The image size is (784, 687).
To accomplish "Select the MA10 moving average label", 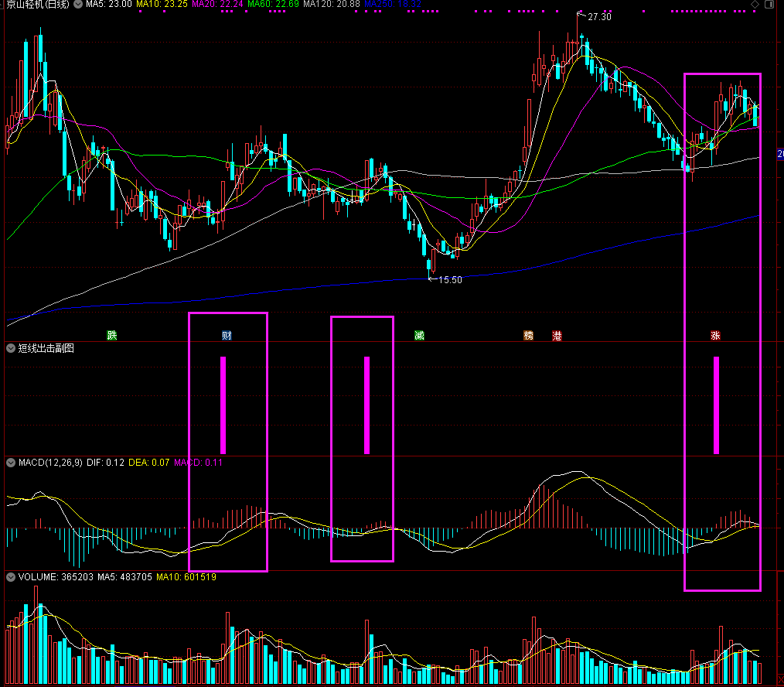I will (x=162, y=4).
